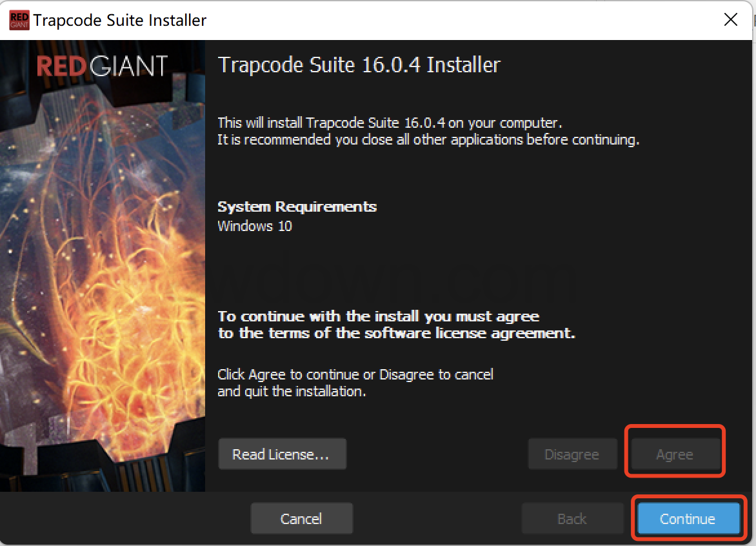
Task: Click the bold 'To continue with the install' text
Action: click(378, 317)
